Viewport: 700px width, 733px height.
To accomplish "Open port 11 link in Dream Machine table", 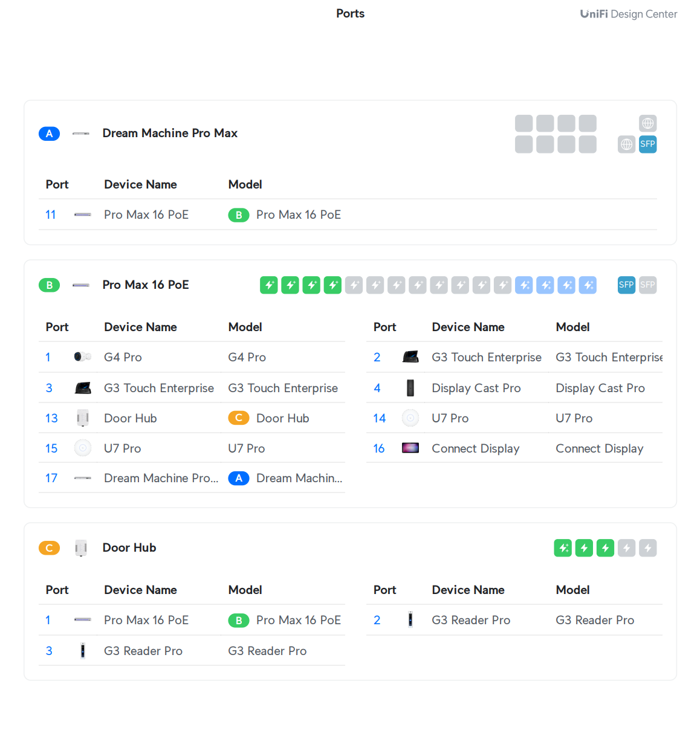I will 51,215.
